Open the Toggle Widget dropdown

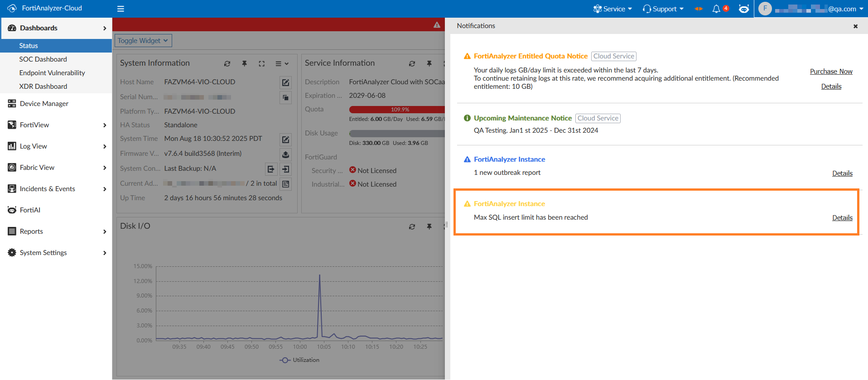click(143, 41)
